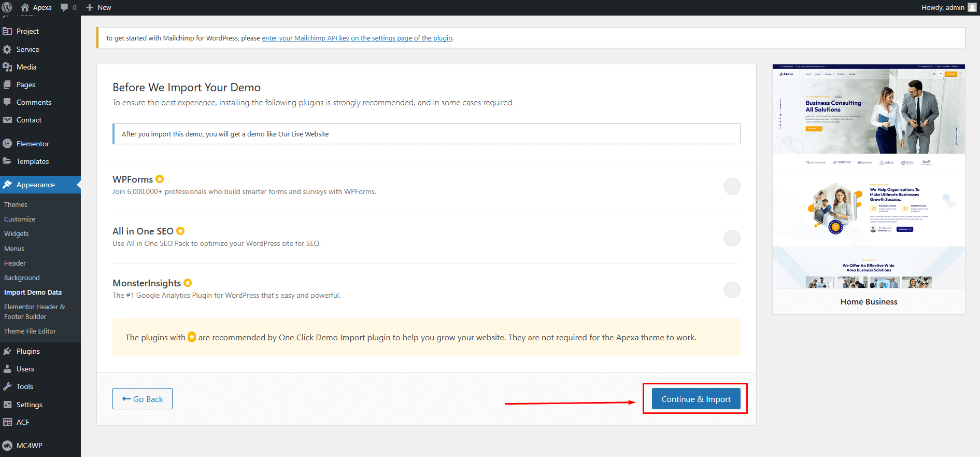Click the WordPress logo icon

(x=7, y=7)
